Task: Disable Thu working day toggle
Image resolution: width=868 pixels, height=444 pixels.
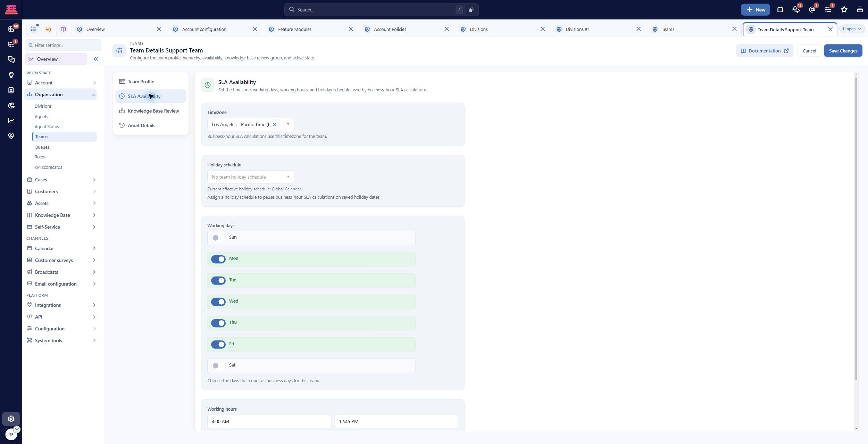Action: tap(218, 323)
